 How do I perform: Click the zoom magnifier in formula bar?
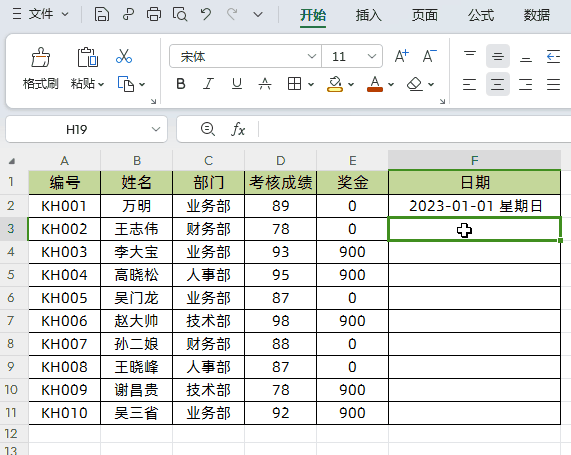pyautogui.click(x=208, y=129)
